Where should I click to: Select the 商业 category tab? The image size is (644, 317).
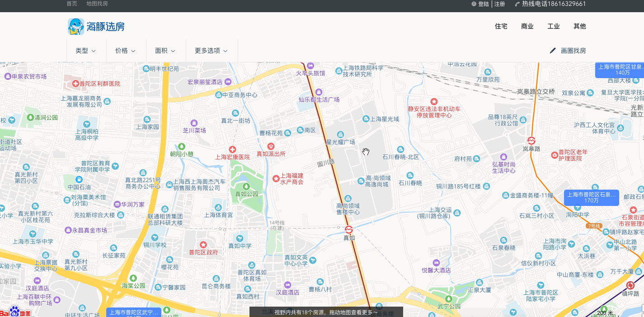coord(527,26)
